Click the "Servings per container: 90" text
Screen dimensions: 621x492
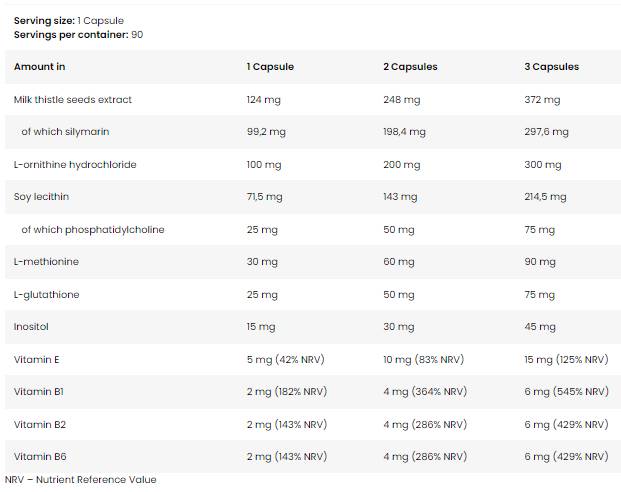(78, 34)
